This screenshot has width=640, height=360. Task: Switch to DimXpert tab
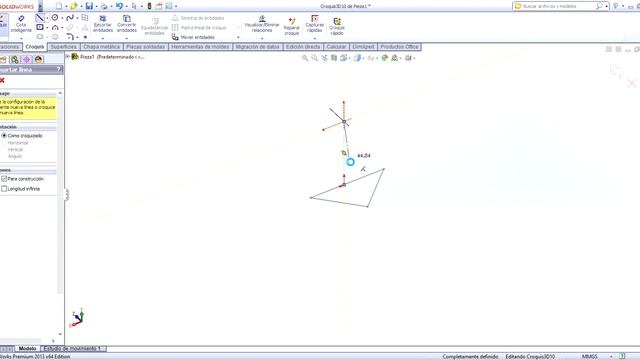[363, 47]
